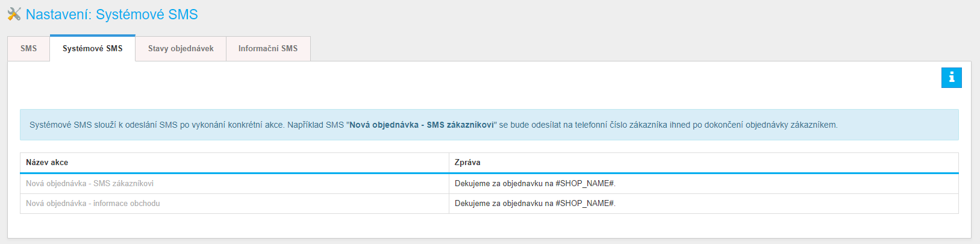
Task: Switch to the SMS tab
Action: pyautogui.click(x=28, y=49)
